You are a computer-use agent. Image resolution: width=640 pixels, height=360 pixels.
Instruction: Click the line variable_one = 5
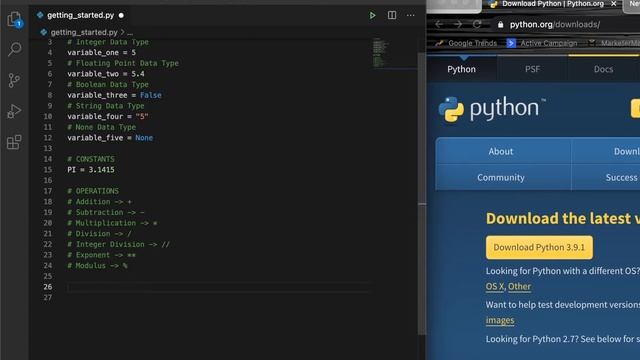coord(101,52)
